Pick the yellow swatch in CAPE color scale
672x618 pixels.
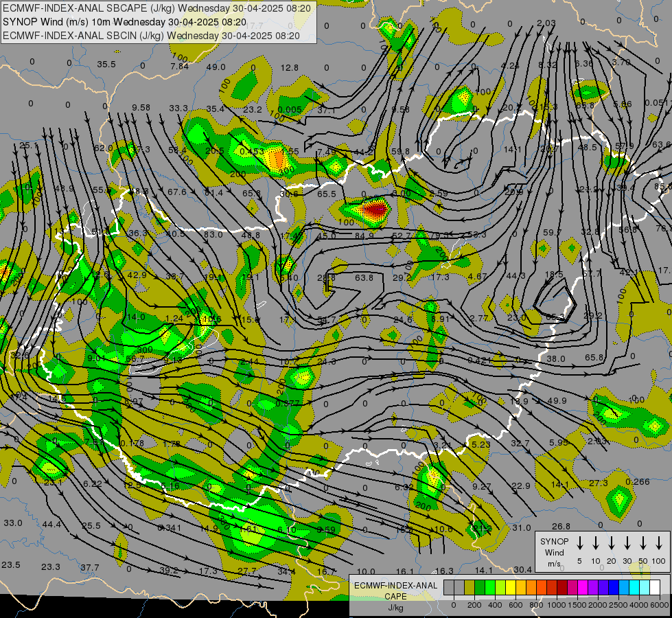pos(511,587)
